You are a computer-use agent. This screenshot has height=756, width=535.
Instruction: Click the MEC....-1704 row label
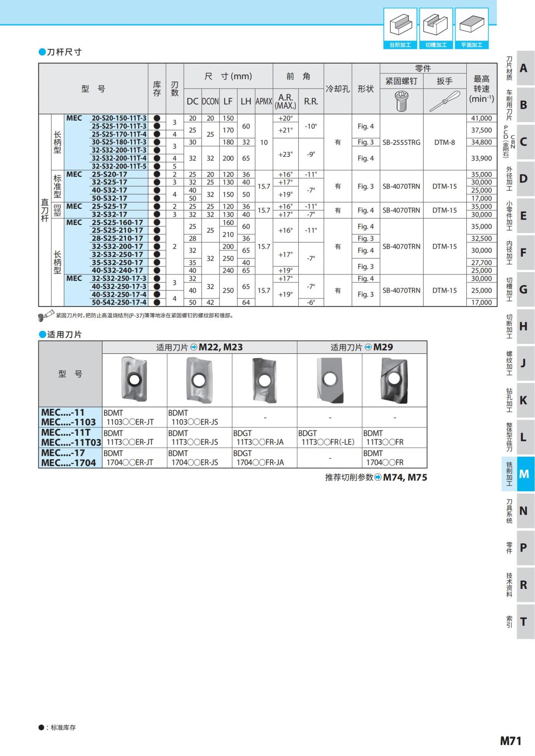(69, 463)
